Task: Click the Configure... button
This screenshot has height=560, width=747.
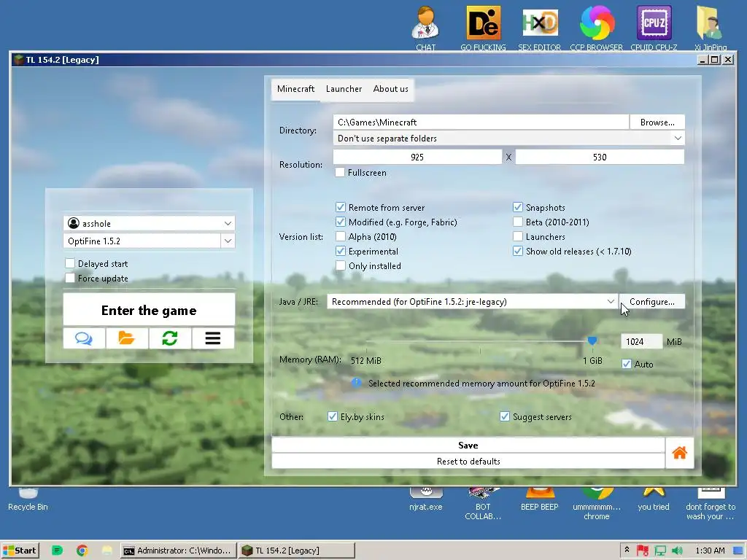Action: click(651, 301)
